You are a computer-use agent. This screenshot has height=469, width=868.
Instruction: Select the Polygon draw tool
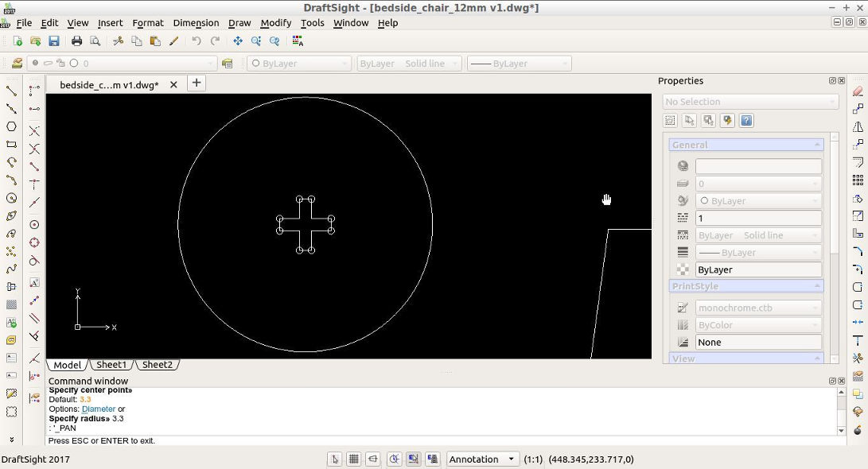point(11,126)
